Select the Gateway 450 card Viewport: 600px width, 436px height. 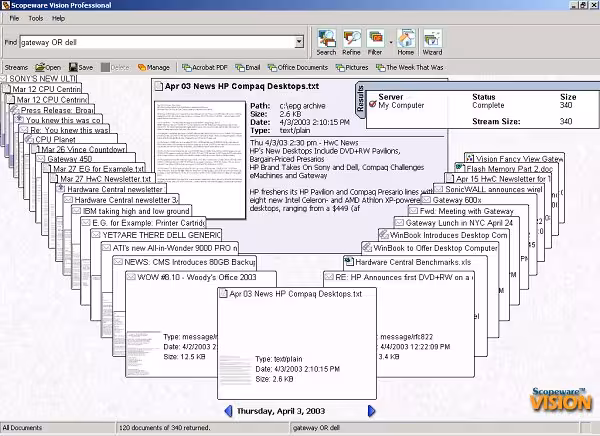(x=86, y=158)
